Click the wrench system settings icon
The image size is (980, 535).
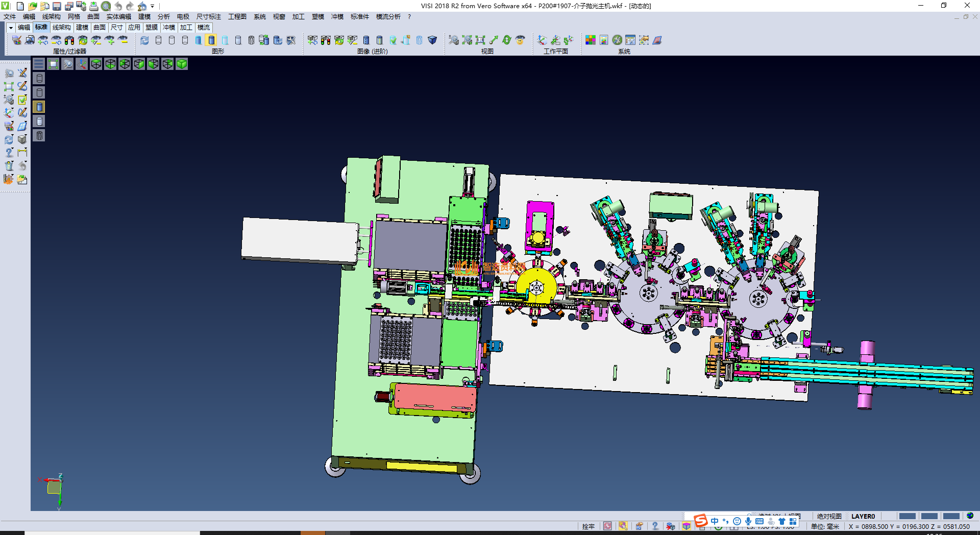[617, 40]
